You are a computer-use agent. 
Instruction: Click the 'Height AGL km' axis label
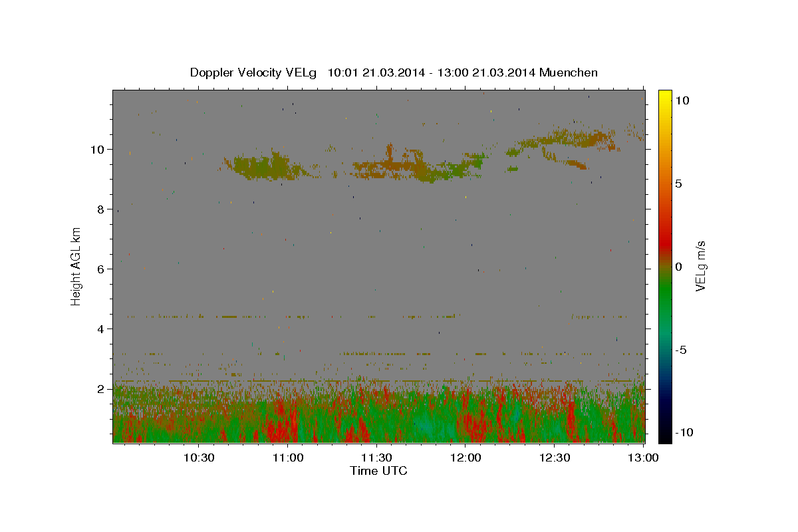[x=76, y=266]
